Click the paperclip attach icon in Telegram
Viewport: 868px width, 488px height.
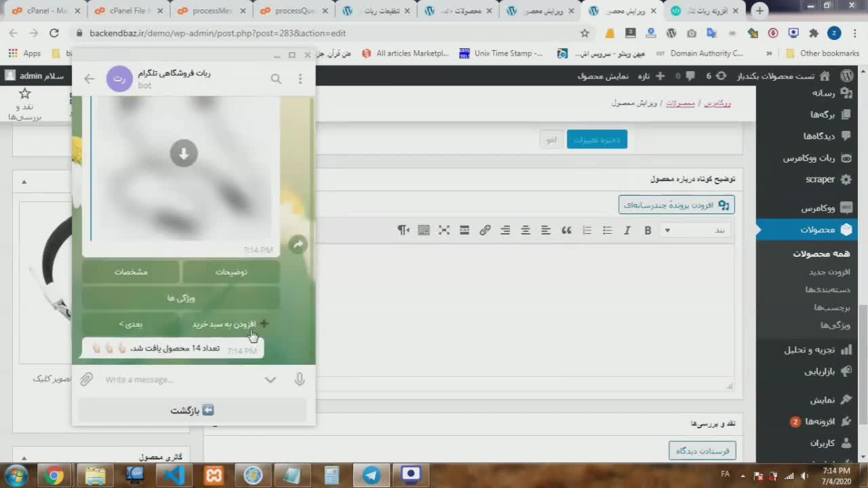pyautogui.click(x=86, y=380)
